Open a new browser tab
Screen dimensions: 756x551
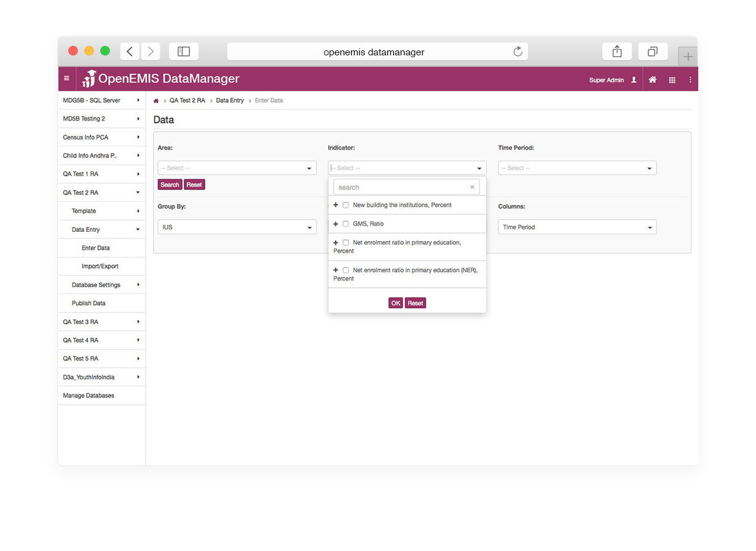(688, 57)
